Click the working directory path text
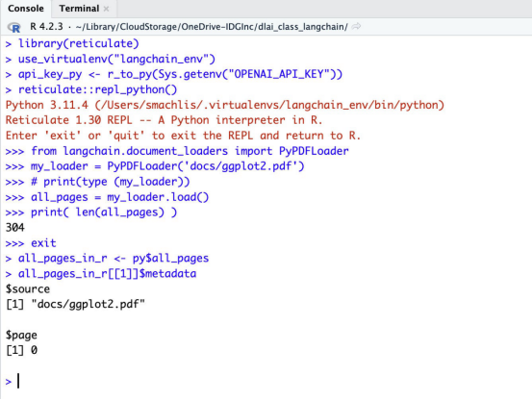The width and height of the screenshot is (532, 400). [x=212, y=27]
